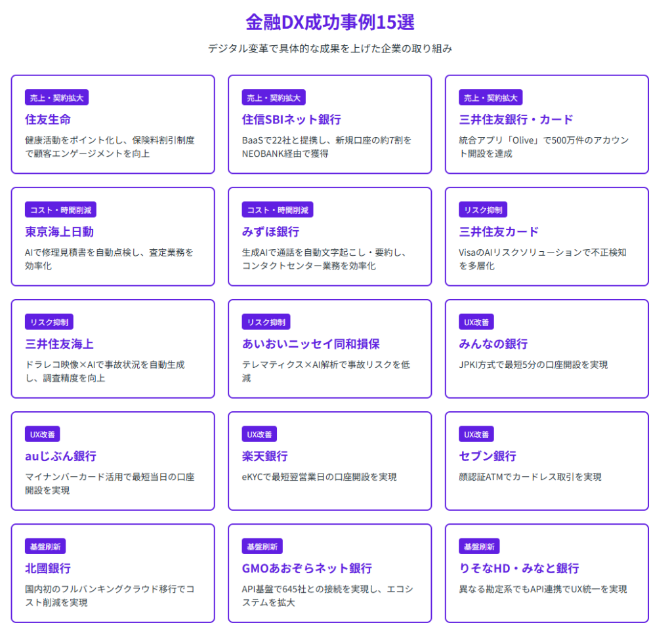
Task: Select the セブン銀行 card title
Action: click(x=488, y=456)
